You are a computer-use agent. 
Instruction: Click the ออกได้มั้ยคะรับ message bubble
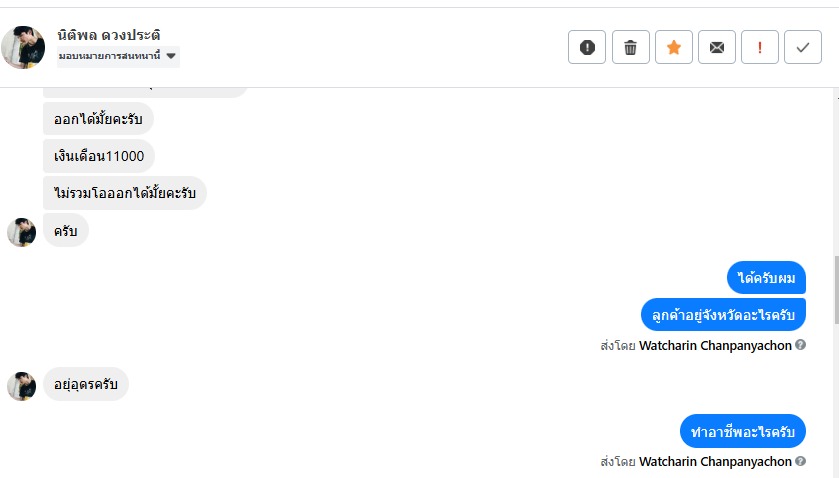pos(98,120)
